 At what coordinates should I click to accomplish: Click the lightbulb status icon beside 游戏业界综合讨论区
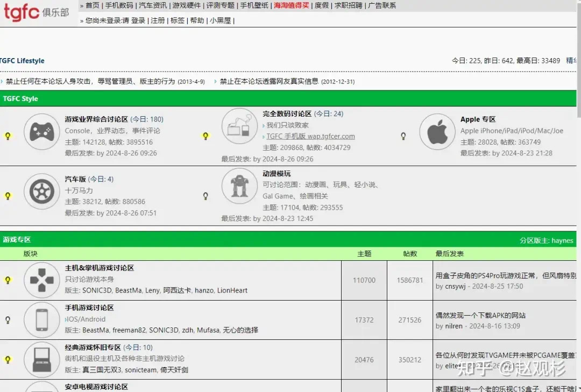point(8,136)
